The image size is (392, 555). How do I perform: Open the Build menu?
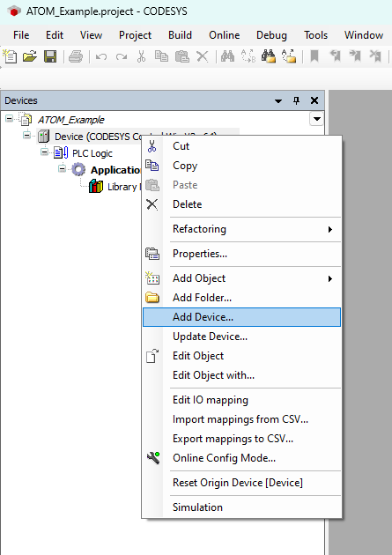pyautogui.click(x=180, y=35)
